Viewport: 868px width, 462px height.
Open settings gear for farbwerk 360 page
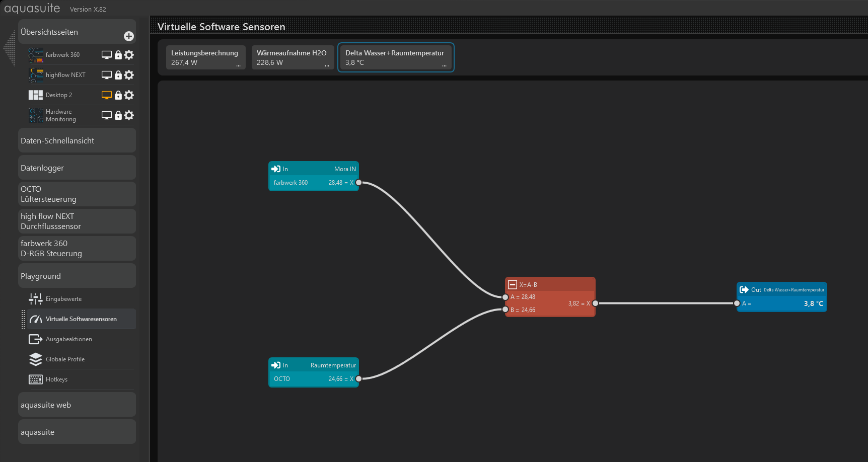pyautogui.click(x=129, y=55)
